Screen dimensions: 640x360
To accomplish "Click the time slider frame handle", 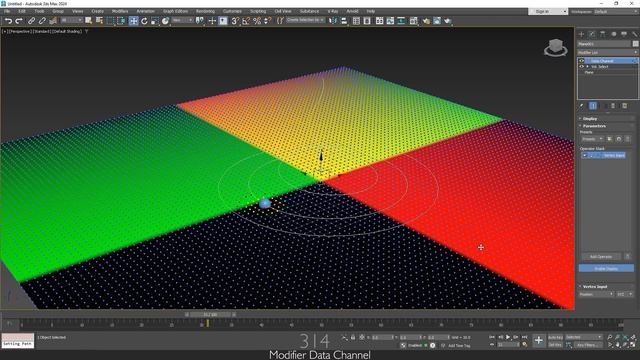I will point(211,315).
